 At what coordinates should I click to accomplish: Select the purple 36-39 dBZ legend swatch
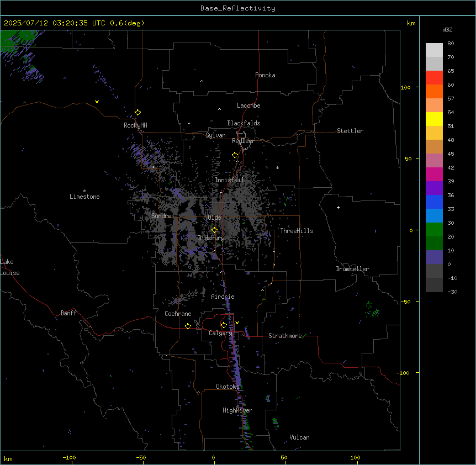pos(434,188)
